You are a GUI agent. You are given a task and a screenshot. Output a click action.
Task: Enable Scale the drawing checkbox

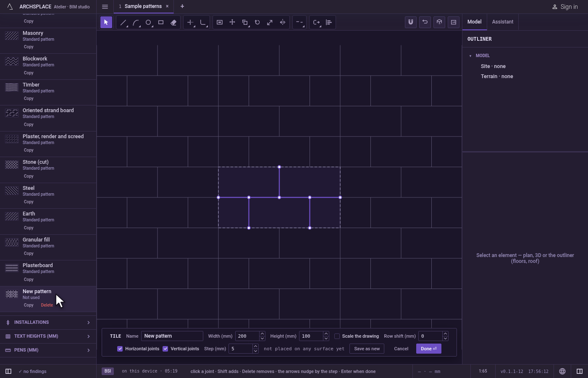337,336
